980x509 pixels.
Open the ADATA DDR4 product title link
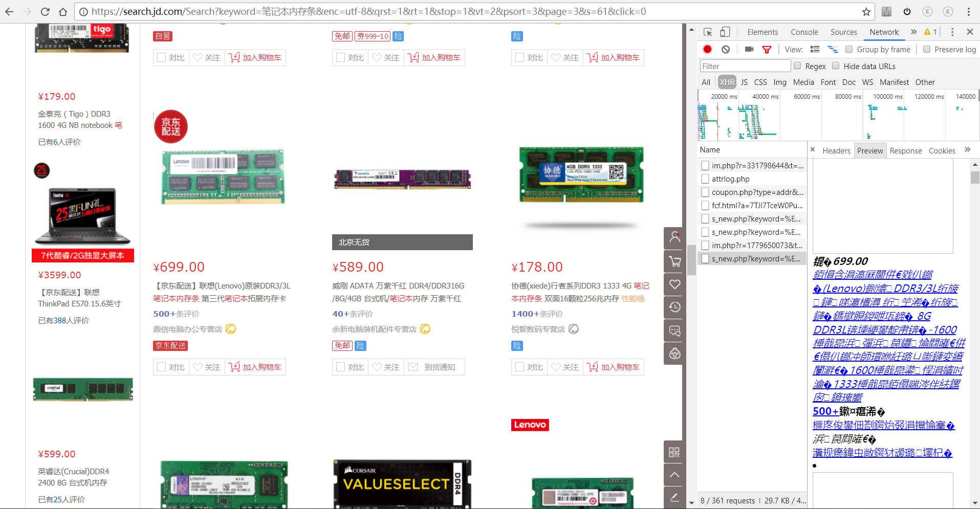(x=398, y=292)
